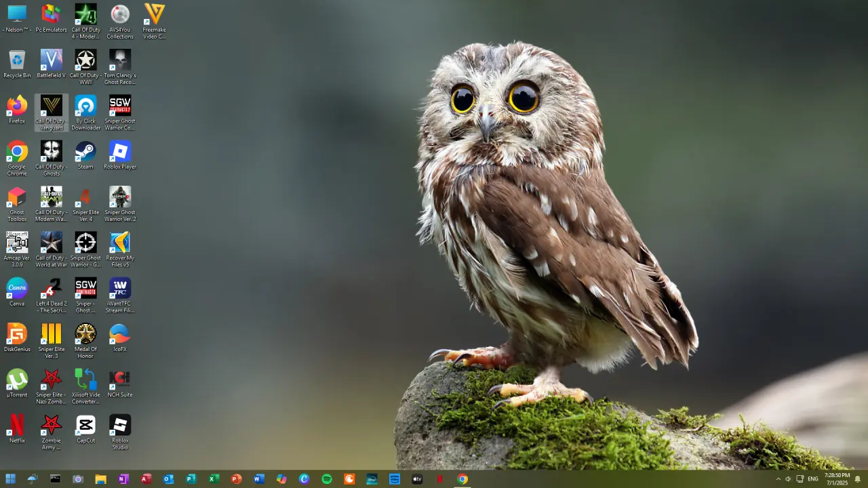Select Call of Duty - World at War icon
Viewport: 868px width, 488px height.
[52, 249]
